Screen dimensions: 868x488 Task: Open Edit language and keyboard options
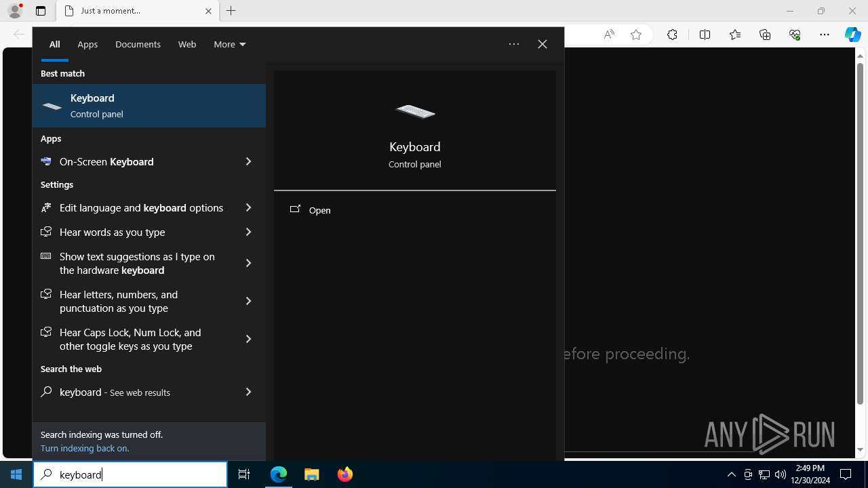click(x=133, y=207)
